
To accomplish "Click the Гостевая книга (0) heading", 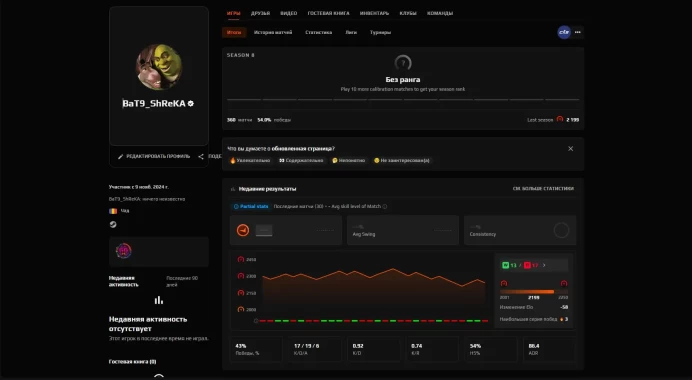I will click(132, 361).
